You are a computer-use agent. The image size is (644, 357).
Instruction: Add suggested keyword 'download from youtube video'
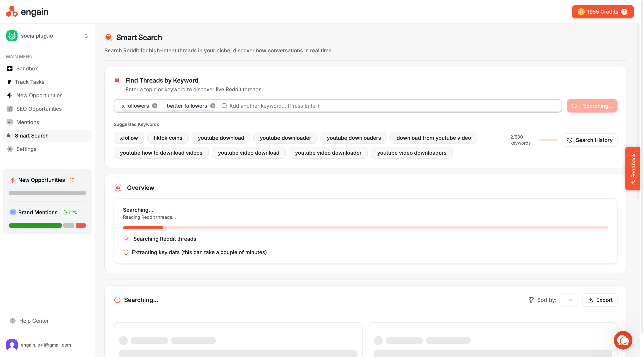434,138
